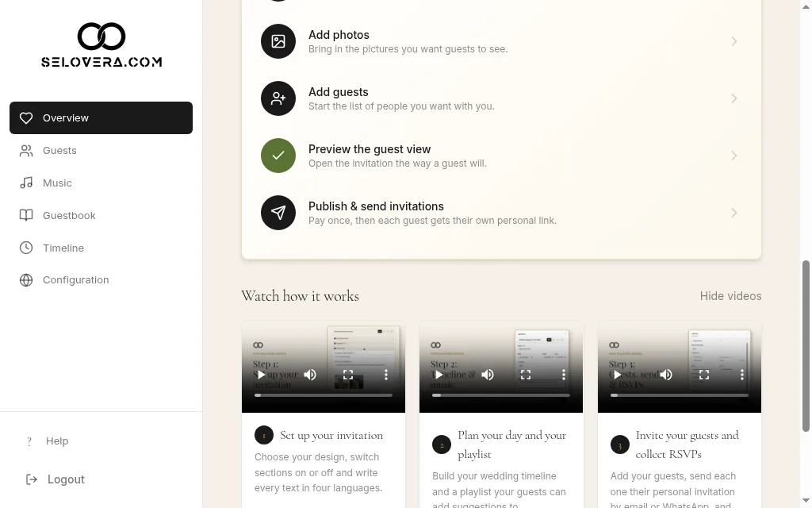Click the Music note icon in sidebar

coord(26,183)
